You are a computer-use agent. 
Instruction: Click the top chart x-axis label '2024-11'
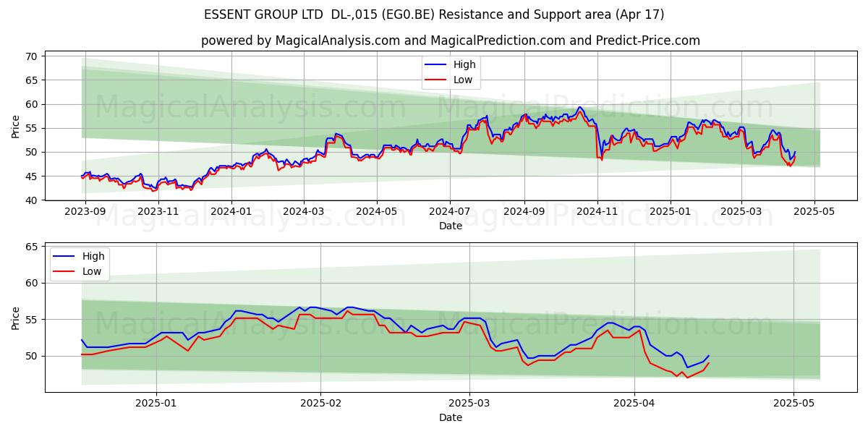click(597, 212)
